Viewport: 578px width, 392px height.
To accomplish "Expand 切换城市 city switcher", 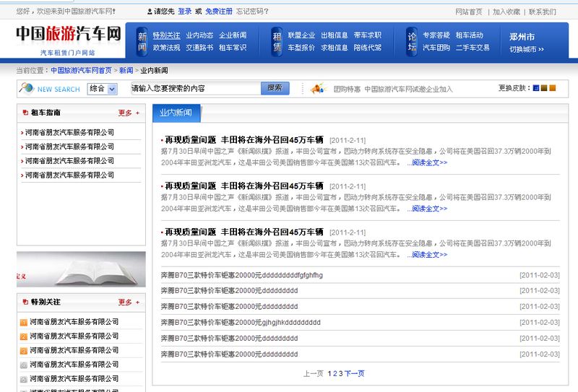I will point(527,49).
